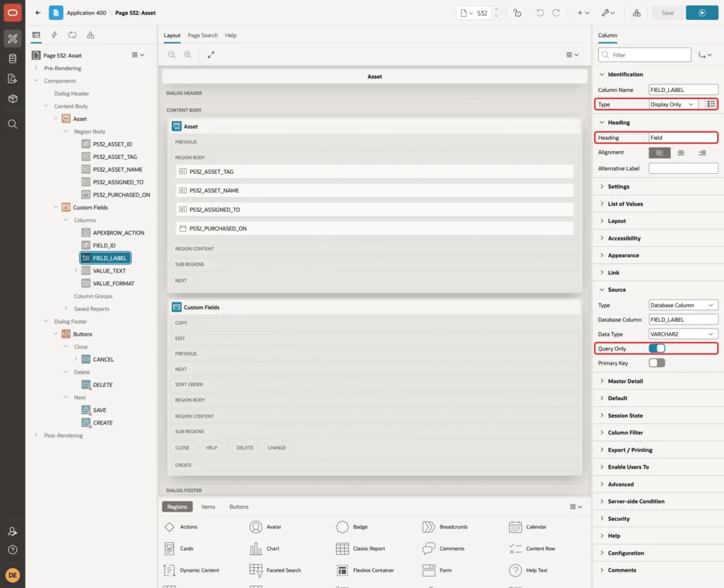
Task: Switch to the Rendering tree tab
Action: (x=36, y=35)
